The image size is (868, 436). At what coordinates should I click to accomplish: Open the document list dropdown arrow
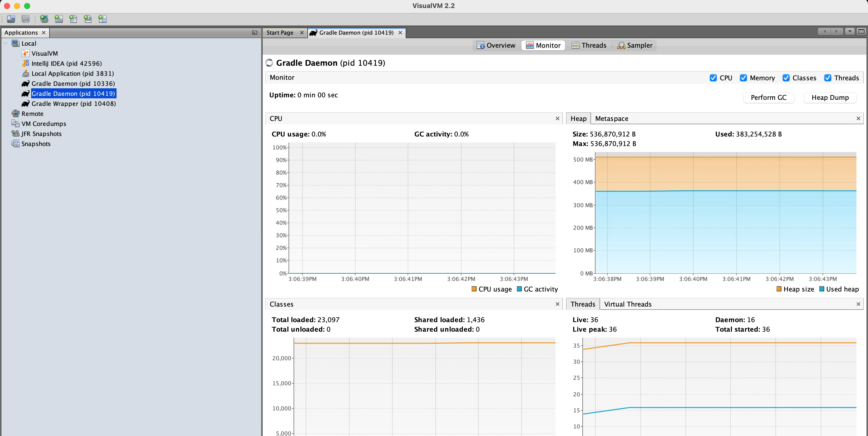850,31
